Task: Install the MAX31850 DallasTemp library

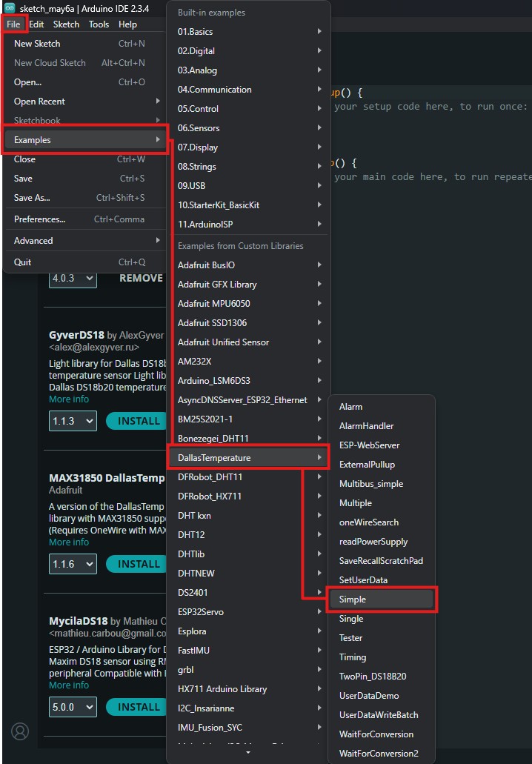Action: click(x=136, y=564)
